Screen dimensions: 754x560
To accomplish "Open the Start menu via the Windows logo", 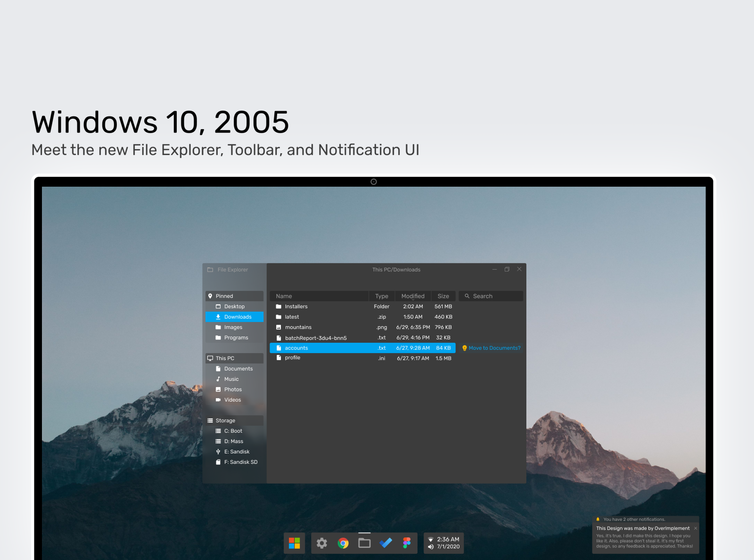I will point(294,543).
